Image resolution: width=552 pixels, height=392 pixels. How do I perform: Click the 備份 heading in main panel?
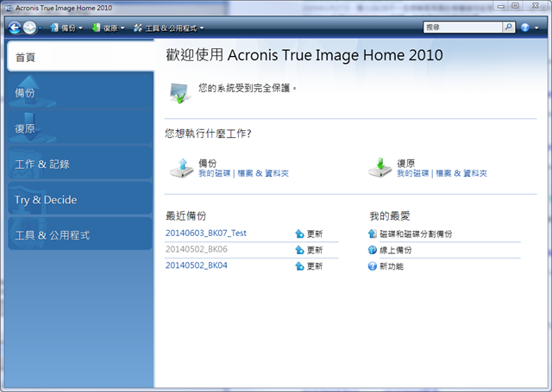tap(208, 163)
